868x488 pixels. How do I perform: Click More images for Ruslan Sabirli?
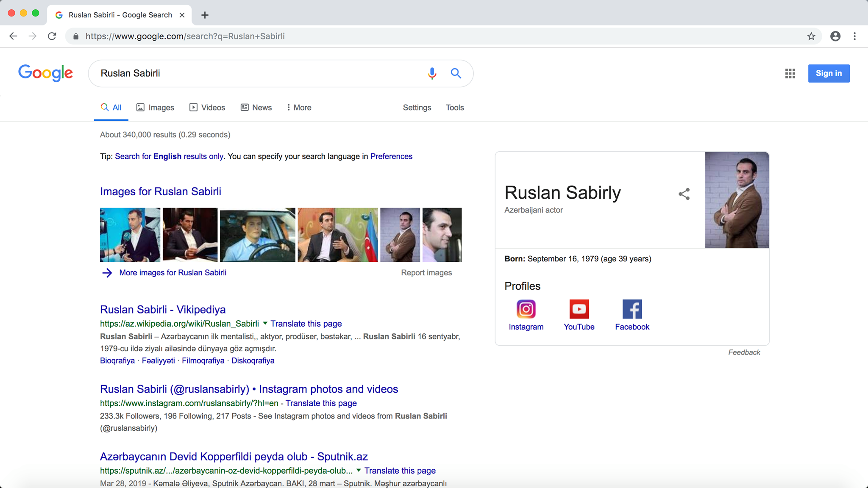(x=173, y=273)
